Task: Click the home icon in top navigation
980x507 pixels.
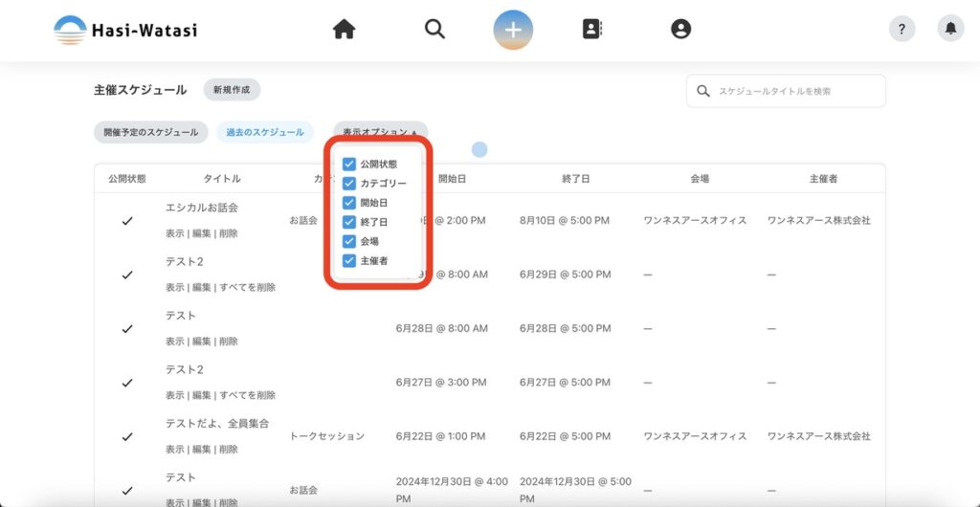Action: click(x=344, y=30)
